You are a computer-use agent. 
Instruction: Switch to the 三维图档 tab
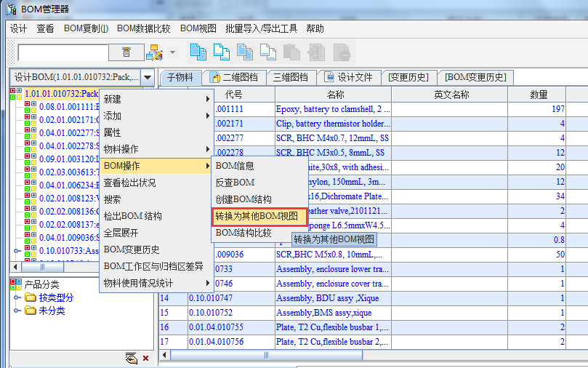(x=291, y=77)
